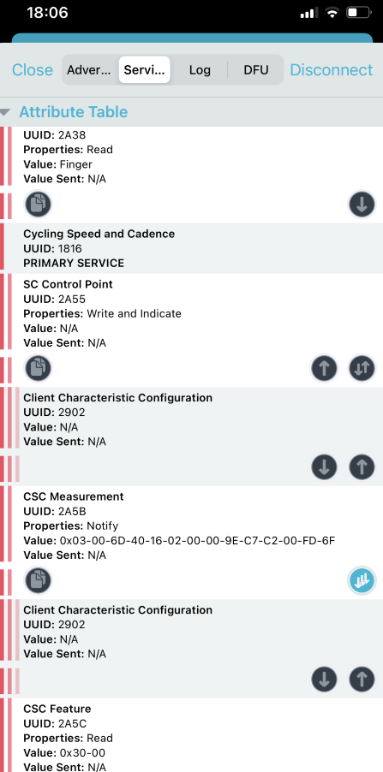This screenshot has width=383, height=772.
Task: Toggle notify on CSC Measurement
Action: [x=362, y=580]
